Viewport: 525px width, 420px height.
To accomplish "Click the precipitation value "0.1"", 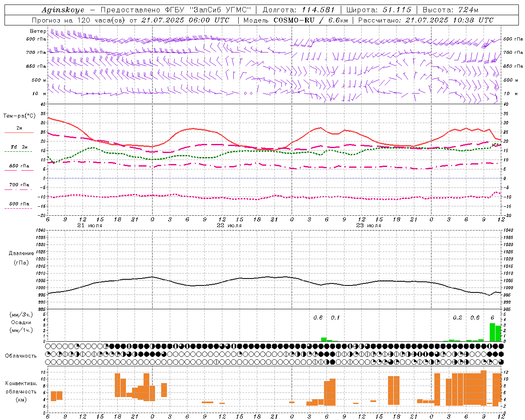I will [336, 317].
